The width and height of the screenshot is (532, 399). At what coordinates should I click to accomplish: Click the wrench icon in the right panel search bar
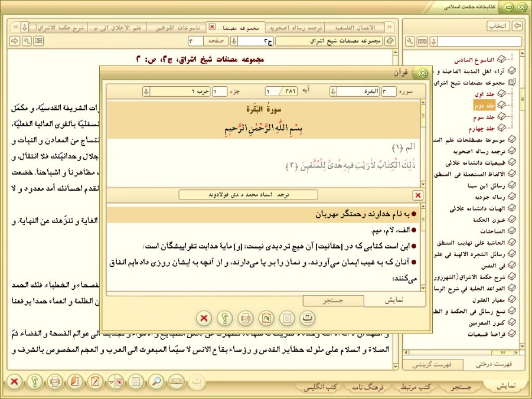click(x=410, y=42)
